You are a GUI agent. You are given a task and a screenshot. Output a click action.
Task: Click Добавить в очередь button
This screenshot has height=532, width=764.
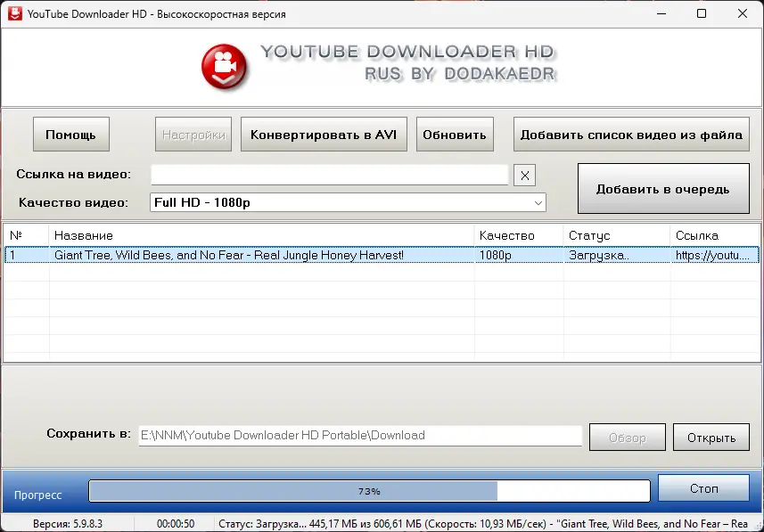click(663, 189)
